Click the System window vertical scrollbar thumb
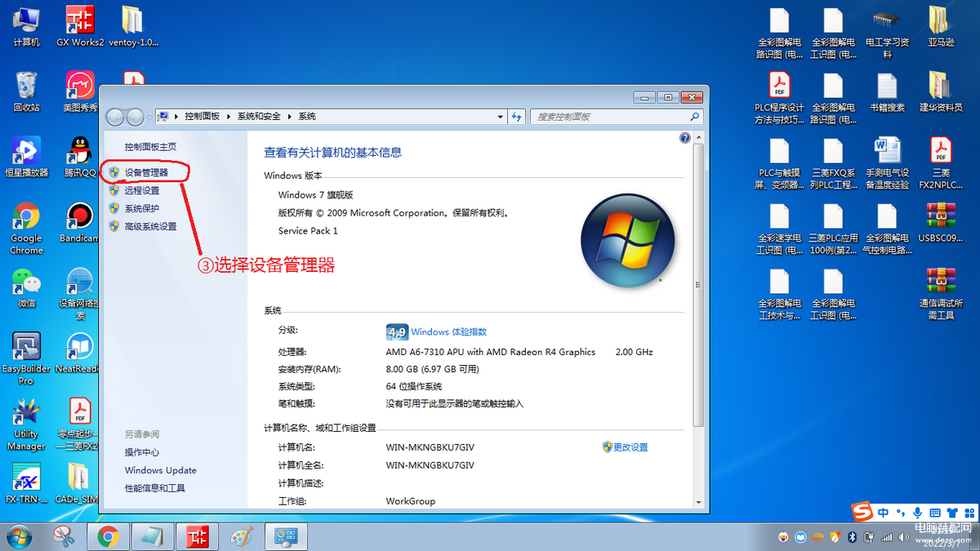This screenshot has width=980, height=551. point(698,286)
